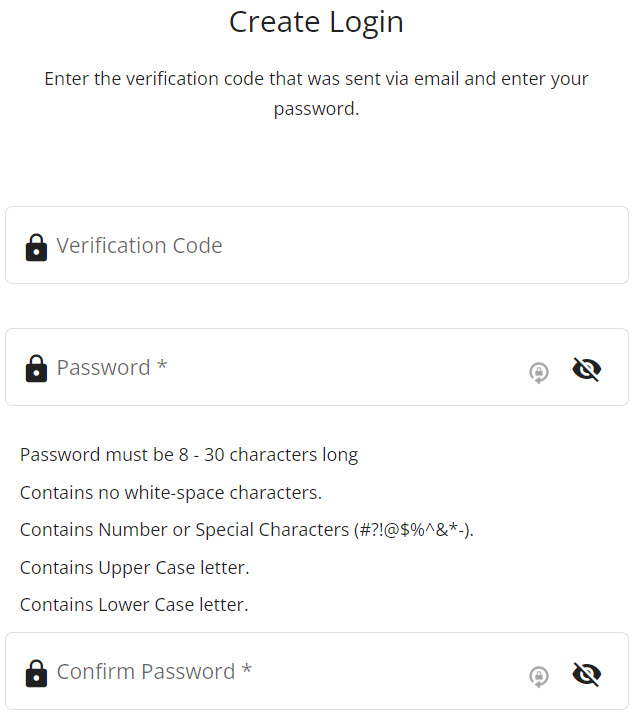Reveal the Confirm Password characters via eye icon
The height and width of the screenshot is (719, 633).
(587, 674)
